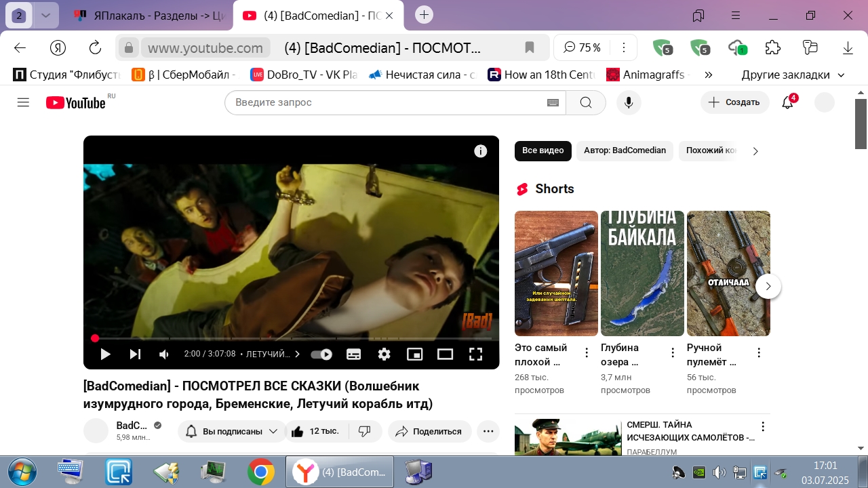This screenshot has height=488, width=868.
Task: Open the Ручной пулемёт Short thumbnail
Action: click(728, 273)
